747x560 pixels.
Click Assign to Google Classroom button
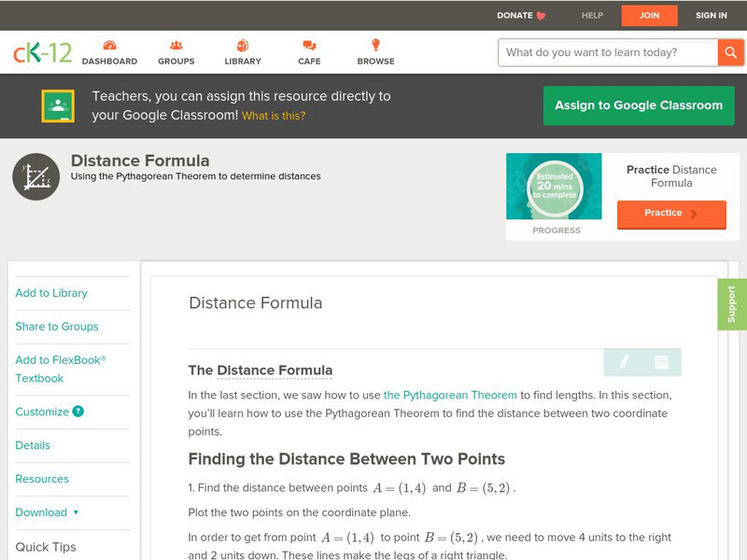pos(639,105)
